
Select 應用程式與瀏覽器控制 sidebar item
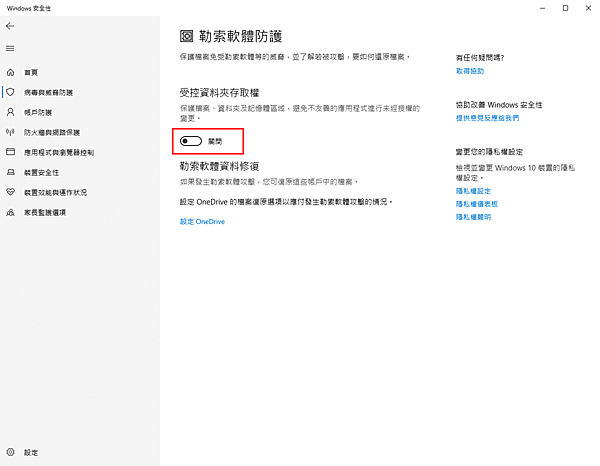[x=59, y=152]
